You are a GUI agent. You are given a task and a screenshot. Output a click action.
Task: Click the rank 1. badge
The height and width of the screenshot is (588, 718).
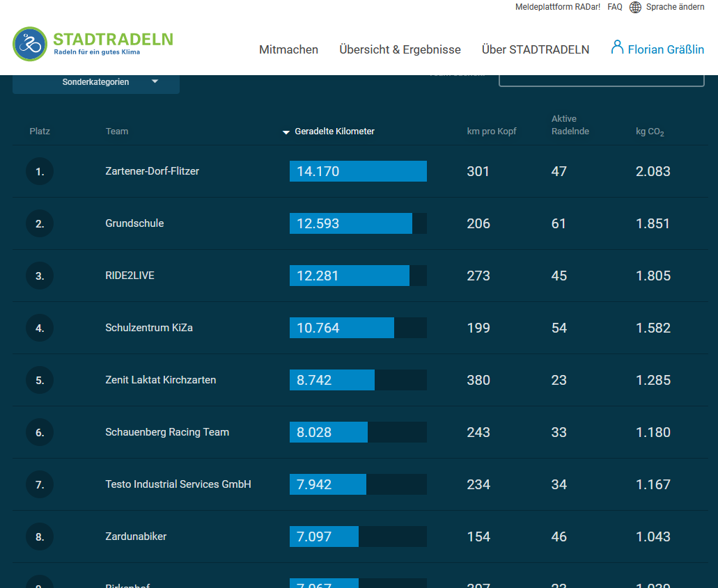(x=40, y=172)
